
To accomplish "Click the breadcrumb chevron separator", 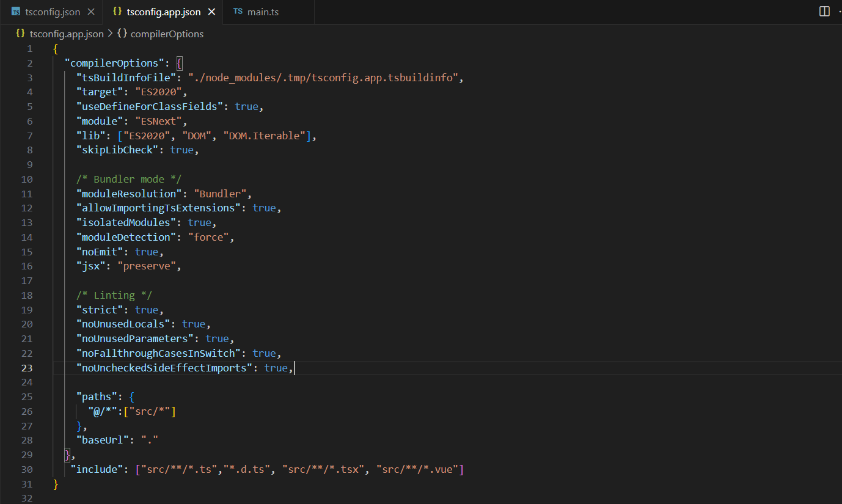I will [111, 34].
